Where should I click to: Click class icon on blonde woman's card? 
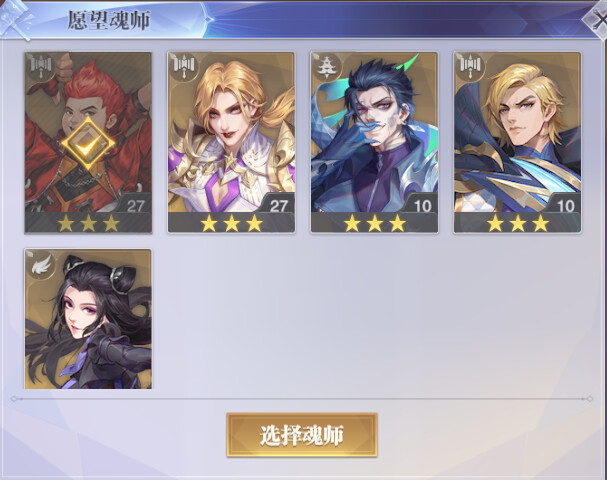(184, 67)
